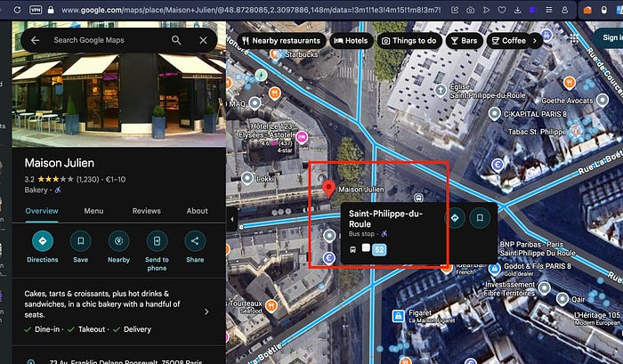Click the Église Saint-Philippe-du-Roule marker

click(441, 91)
